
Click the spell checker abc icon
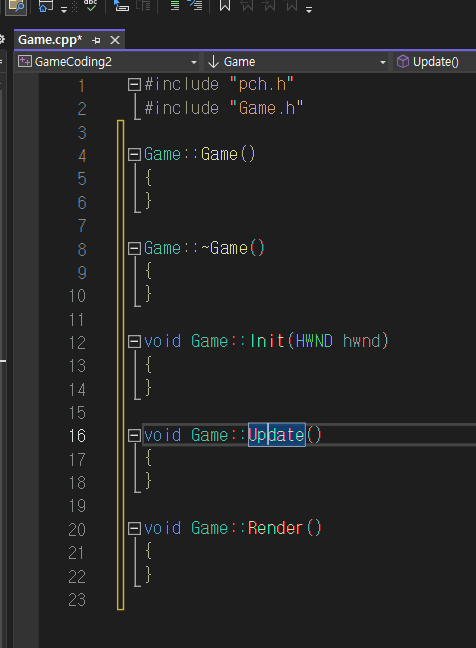[x=90, y=5]
